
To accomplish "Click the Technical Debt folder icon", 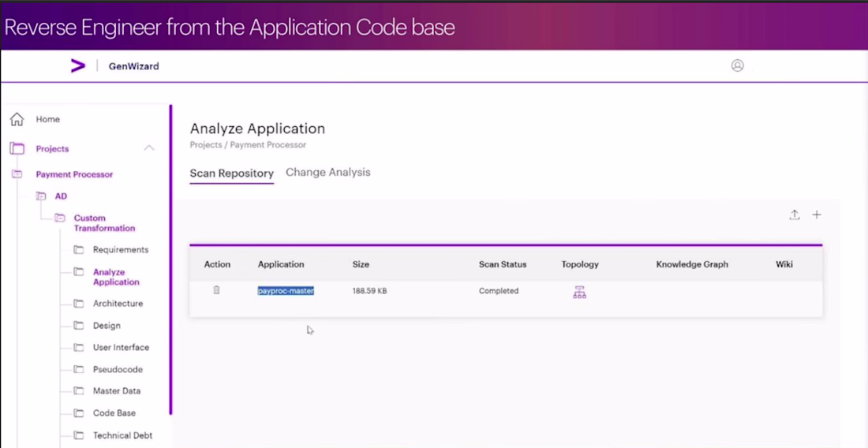I will [79, 435].
